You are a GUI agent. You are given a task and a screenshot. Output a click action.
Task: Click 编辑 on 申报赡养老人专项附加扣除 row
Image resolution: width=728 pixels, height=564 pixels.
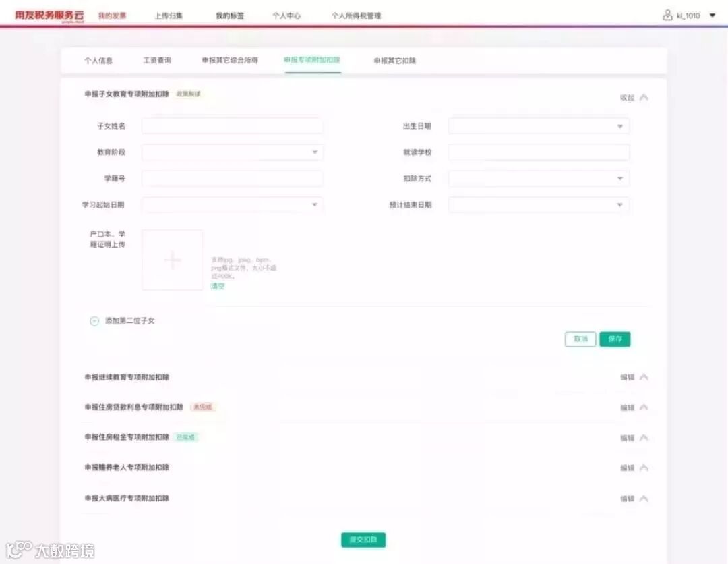[628, 468]
